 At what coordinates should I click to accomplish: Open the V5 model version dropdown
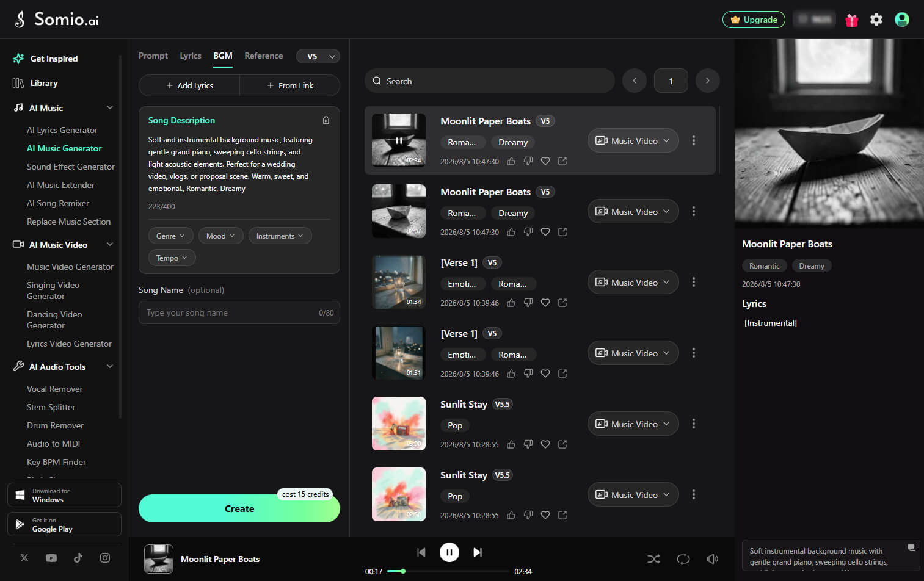coord(318,56)
